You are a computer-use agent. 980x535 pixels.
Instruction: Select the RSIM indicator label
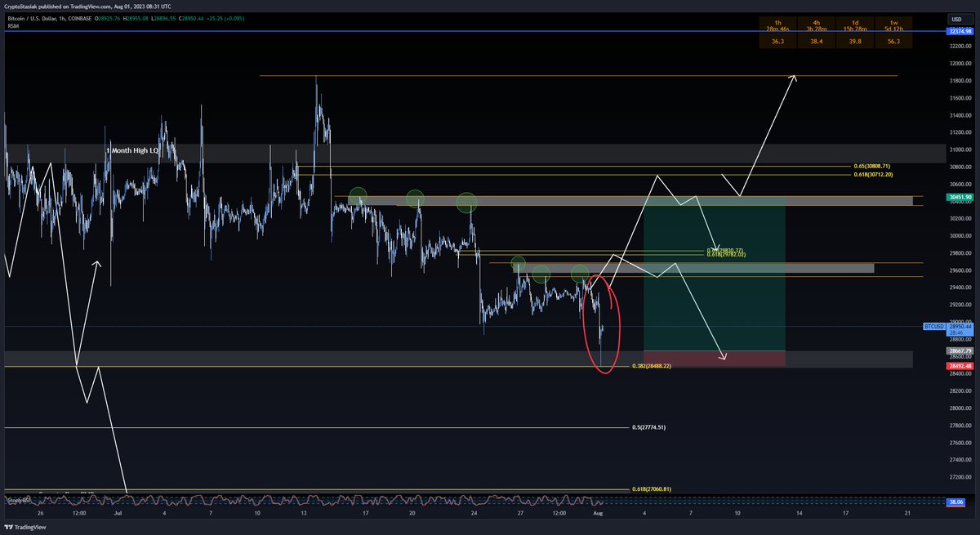13,25
